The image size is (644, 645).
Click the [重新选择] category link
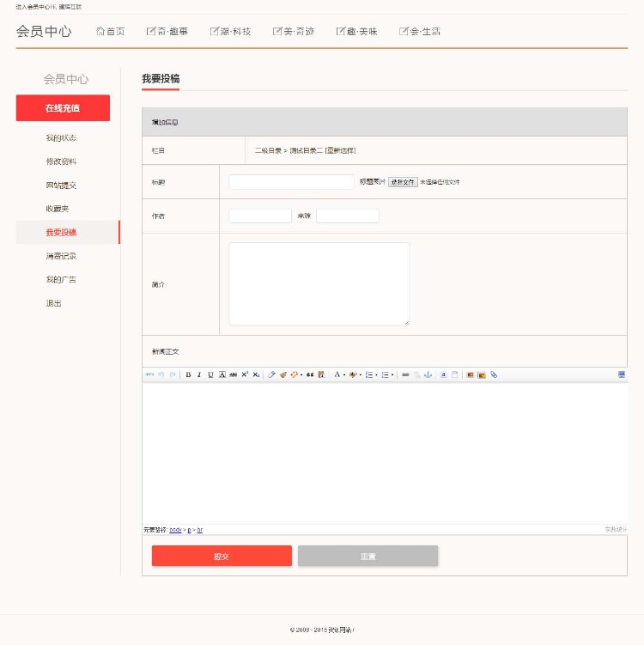click(340, 150)
